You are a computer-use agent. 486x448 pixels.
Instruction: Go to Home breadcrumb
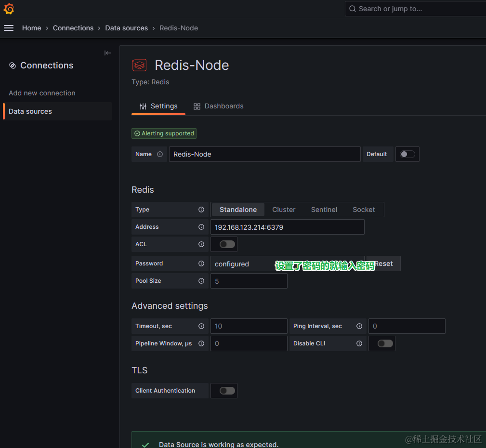click(31, 28)
